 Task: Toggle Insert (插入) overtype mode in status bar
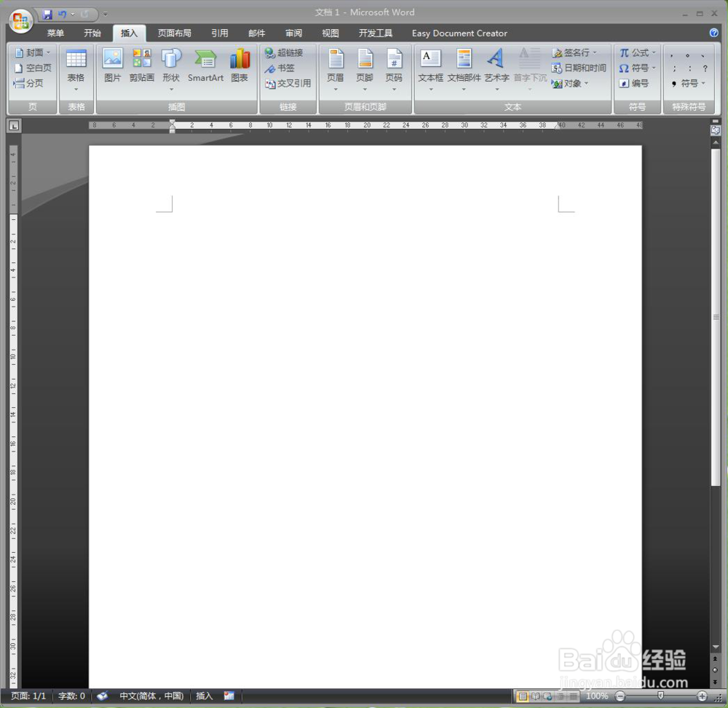205,696
